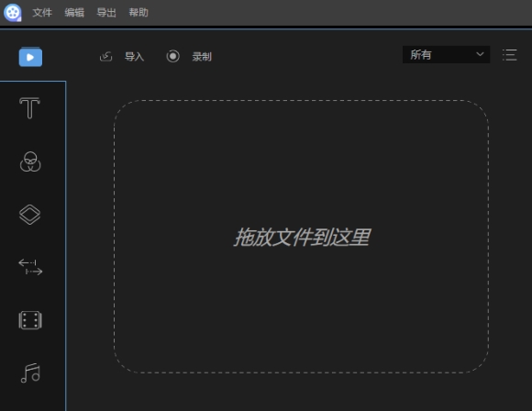Open the 导出 menu
532x411 pixels.
click(x=106, y=13)
